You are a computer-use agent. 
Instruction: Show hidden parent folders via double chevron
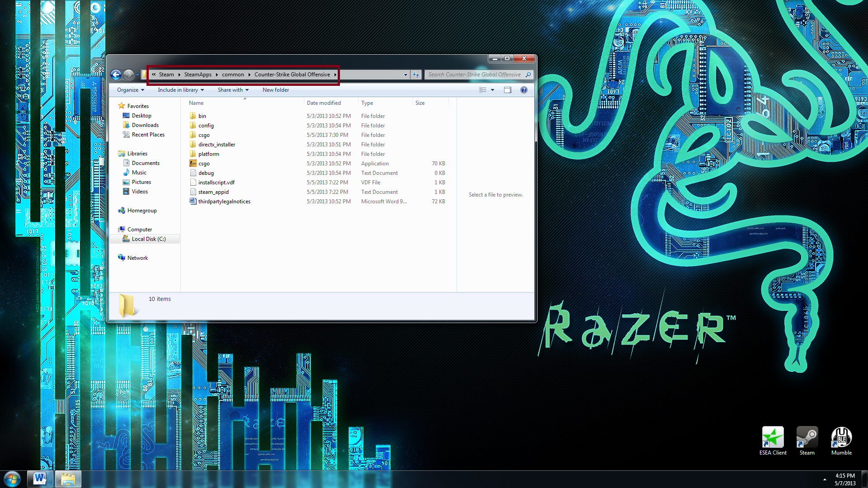click(x=154, y=75)
